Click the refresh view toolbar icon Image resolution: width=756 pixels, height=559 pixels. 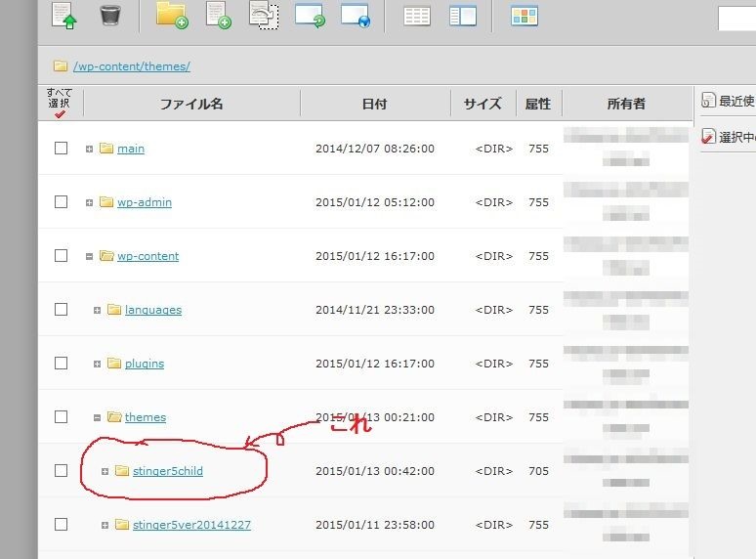tap(310, 15)
